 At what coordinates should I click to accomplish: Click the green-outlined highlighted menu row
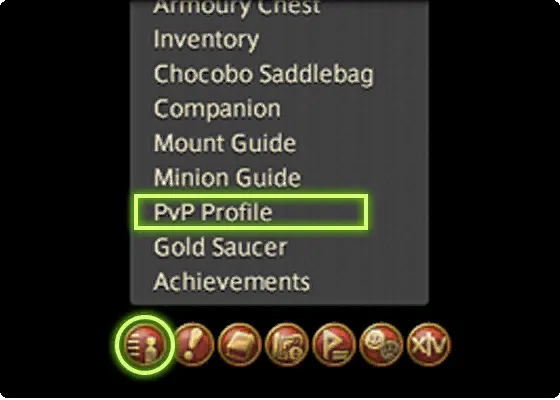[251, 212]
